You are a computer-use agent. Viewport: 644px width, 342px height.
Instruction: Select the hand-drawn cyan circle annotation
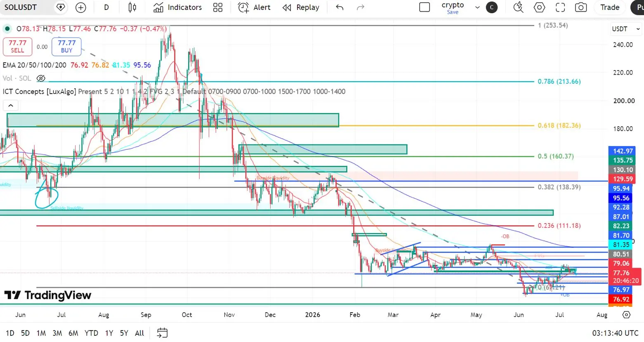coord(47,197)
